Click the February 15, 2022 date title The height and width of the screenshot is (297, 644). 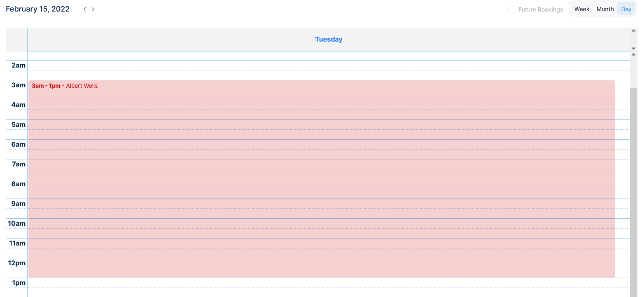click(x=38, y=9)
